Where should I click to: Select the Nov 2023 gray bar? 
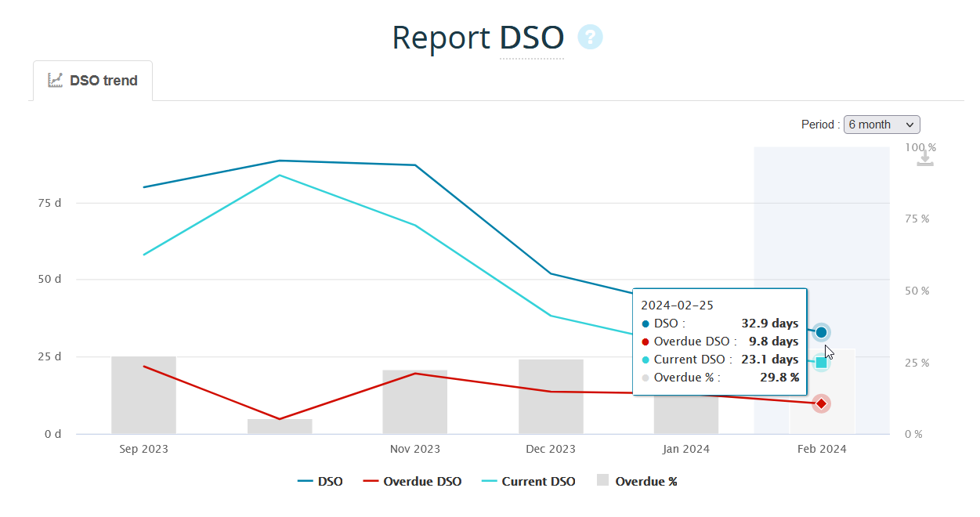414,402
